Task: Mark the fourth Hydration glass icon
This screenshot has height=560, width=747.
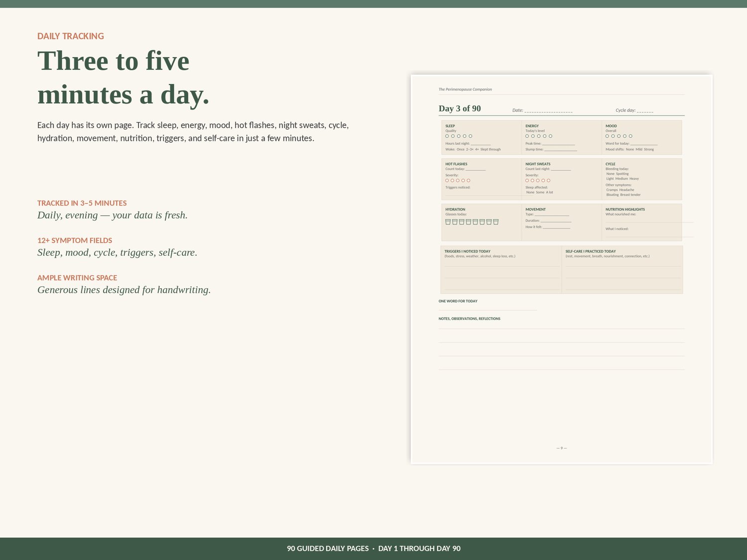Action: coord(468,222)
